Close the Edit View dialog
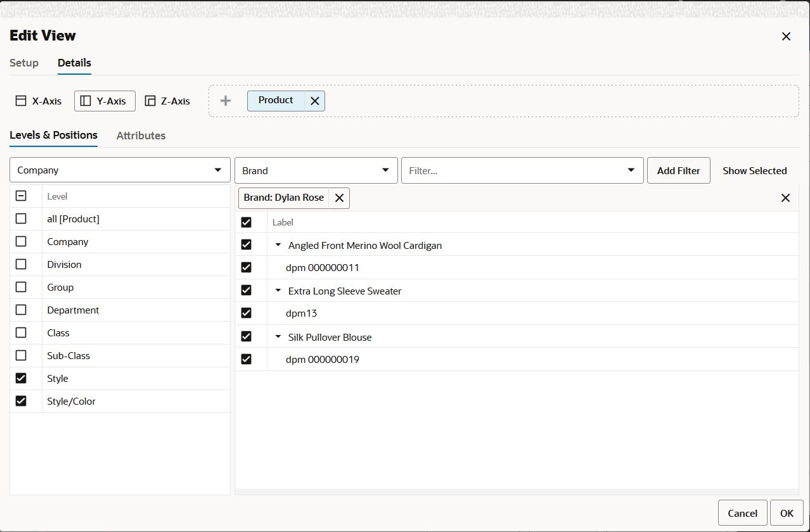810x532 pixels. tap(786, 36)
